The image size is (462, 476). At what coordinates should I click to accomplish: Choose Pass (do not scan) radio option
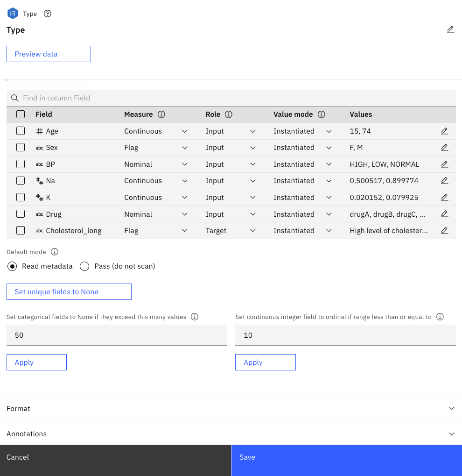(x=84, y=266)
